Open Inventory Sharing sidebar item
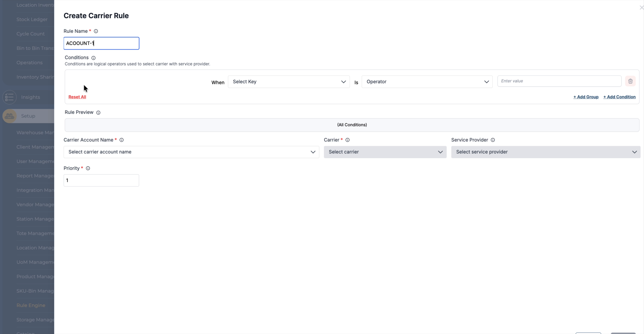Screen dimensions: 644x334 35,77
